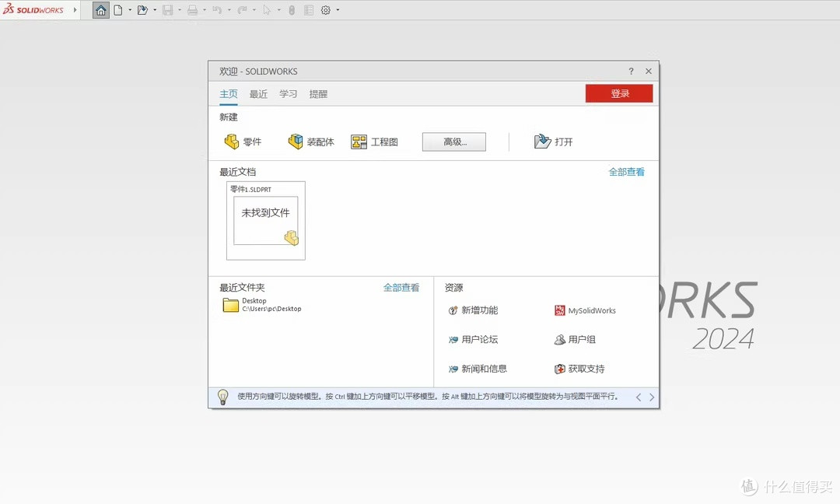Open the 零件1.SLDPRT recent document thumbnail

(266, 221)
